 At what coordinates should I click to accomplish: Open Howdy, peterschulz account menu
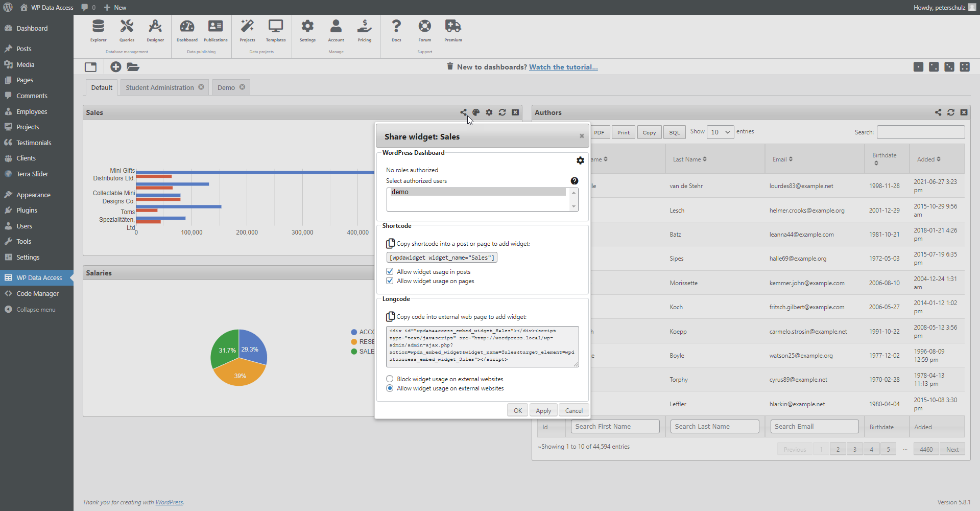pos(945,7)
